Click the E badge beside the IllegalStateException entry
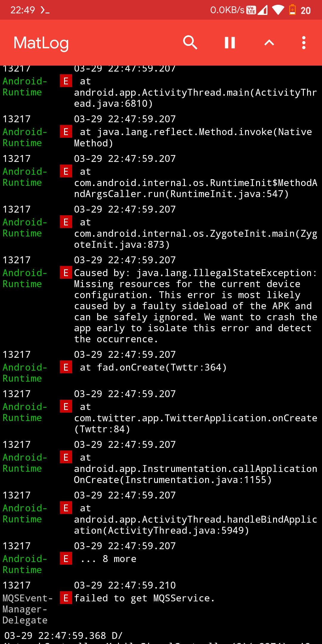 point(66,273)
